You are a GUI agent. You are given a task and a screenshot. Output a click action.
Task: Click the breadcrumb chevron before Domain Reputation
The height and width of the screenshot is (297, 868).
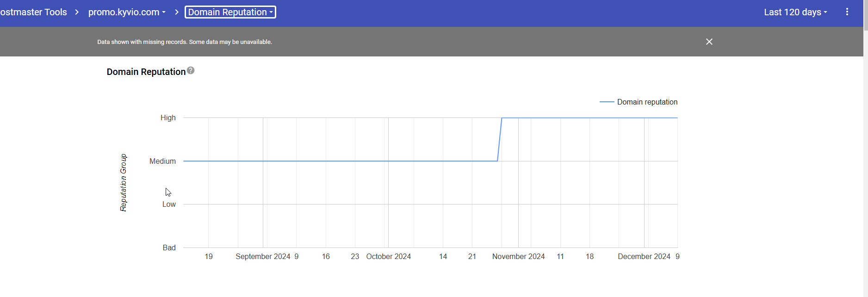[x=177, y=12]
